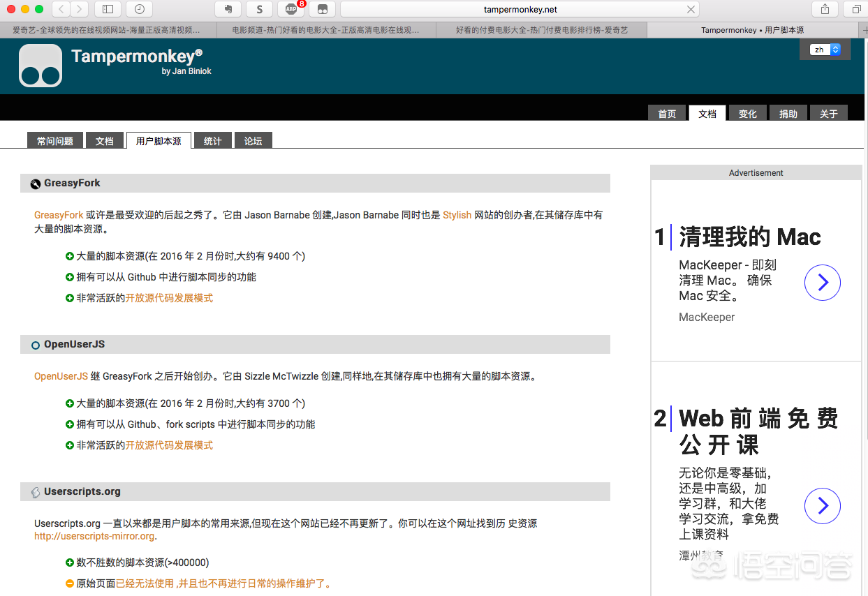Click the Share icon in toolbar

tap(825, 9)
